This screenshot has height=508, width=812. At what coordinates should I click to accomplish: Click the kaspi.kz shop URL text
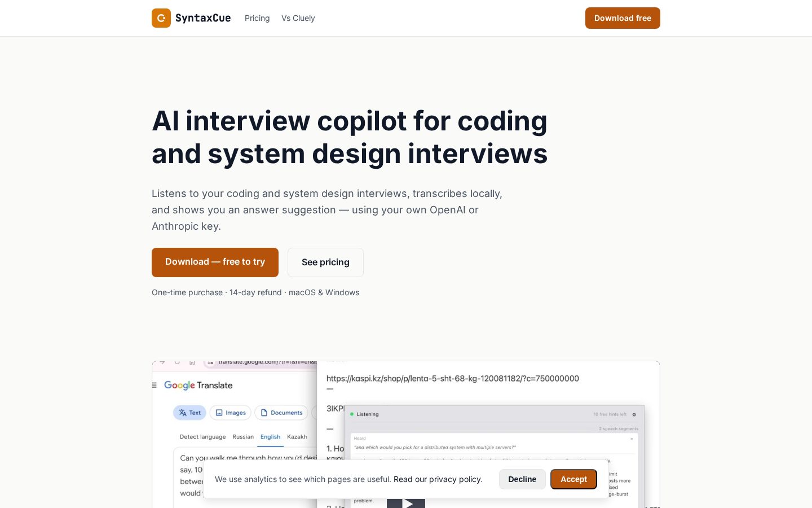click(x=453, y=378)
